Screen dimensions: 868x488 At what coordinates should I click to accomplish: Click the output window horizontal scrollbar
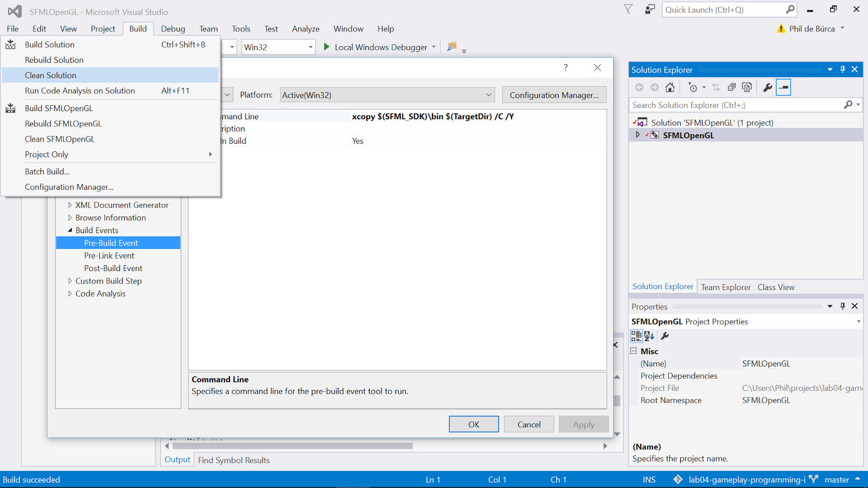pyautogui.click(x=292, y=446)
